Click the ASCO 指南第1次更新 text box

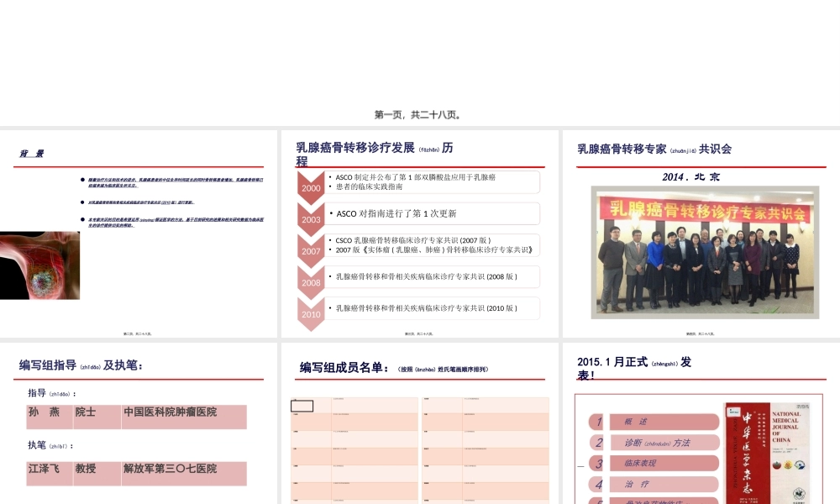(435, 213)
